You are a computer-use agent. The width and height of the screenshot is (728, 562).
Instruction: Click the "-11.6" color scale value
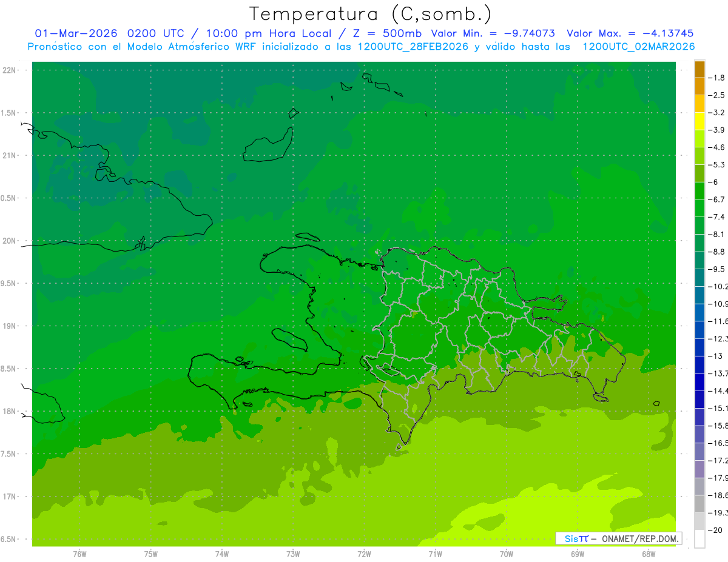click(x=718, y=321)
